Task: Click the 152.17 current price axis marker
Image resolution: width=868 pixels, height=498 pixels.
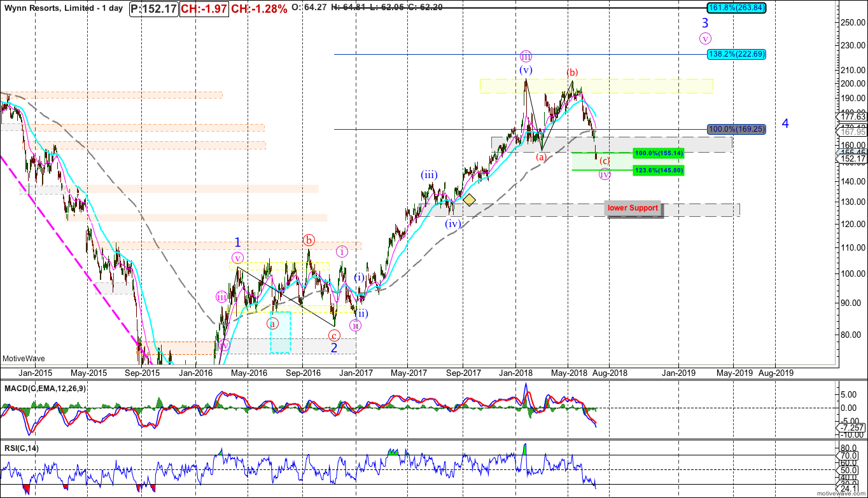Action: 853,158
